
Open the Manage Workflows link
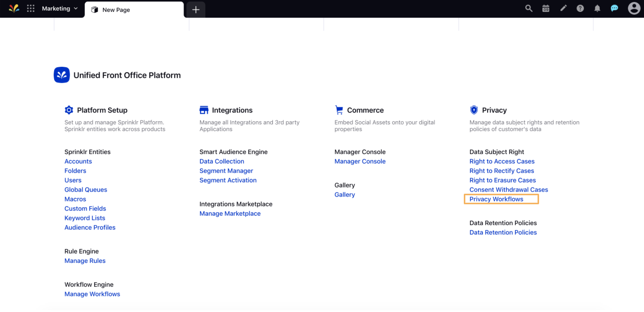[92, 294]
